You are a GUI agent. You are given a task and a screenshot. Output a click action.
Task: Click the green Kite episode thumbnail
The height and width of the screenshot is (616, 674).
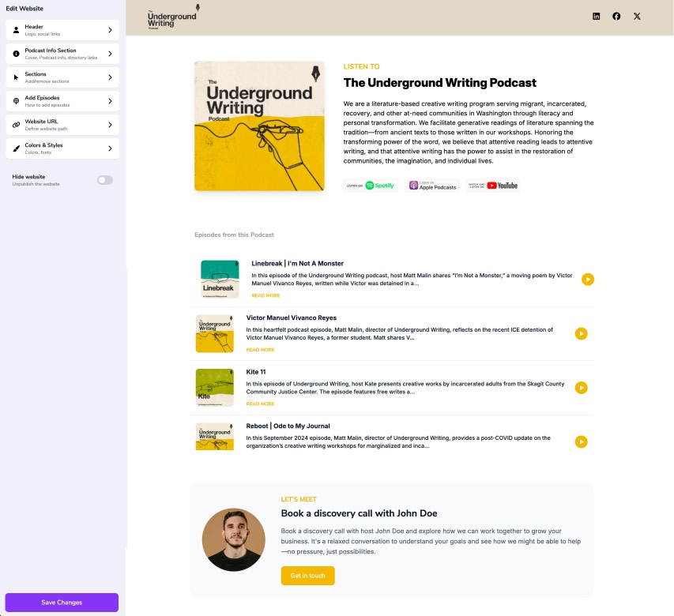(x=214, y=388)
